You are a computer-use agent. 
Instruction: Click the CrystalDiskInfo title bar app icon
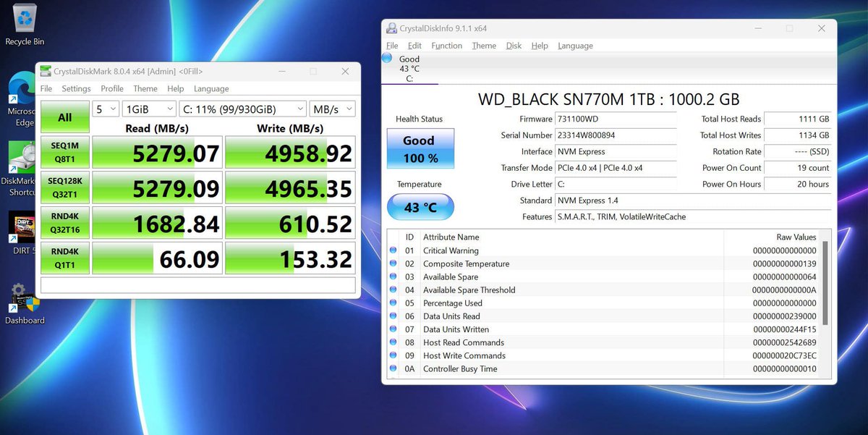coord(391,28)
